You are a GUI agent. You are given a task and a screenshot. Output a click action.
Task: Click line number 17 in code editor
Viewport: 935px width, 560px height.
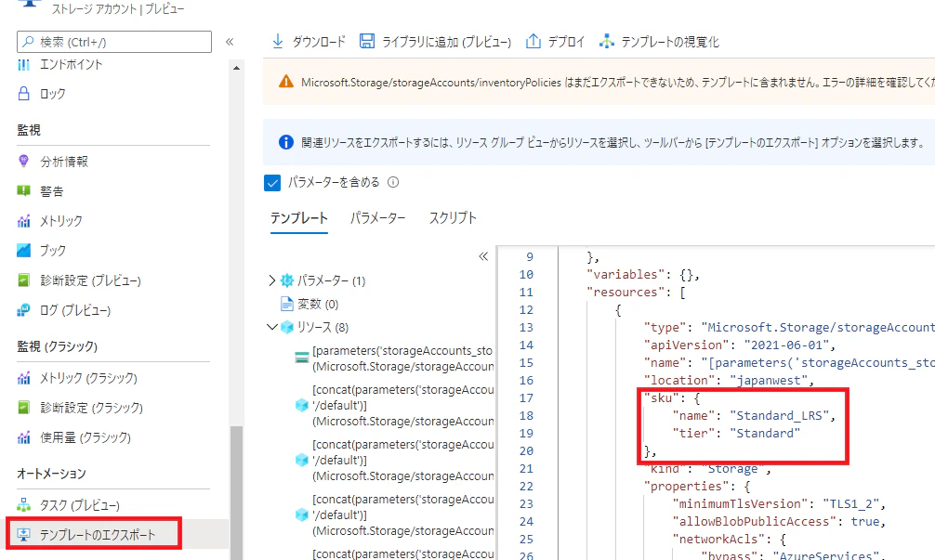tap(526, 398)
